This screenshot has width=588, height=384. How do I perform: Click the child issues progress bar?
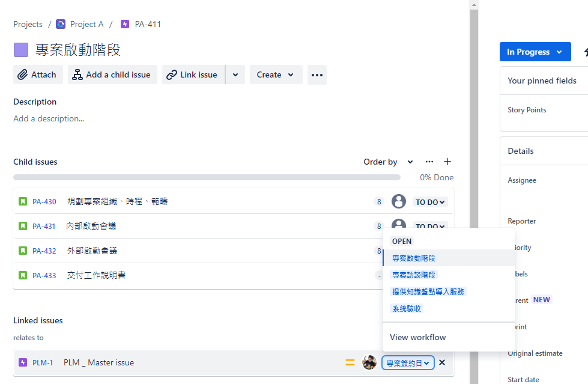(207, 177)
